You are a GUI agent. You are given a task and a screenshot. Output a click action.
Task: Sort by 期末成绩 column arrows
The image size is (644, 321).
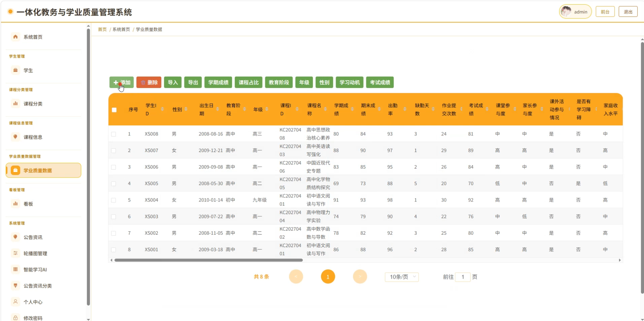[x=379, y=109]
